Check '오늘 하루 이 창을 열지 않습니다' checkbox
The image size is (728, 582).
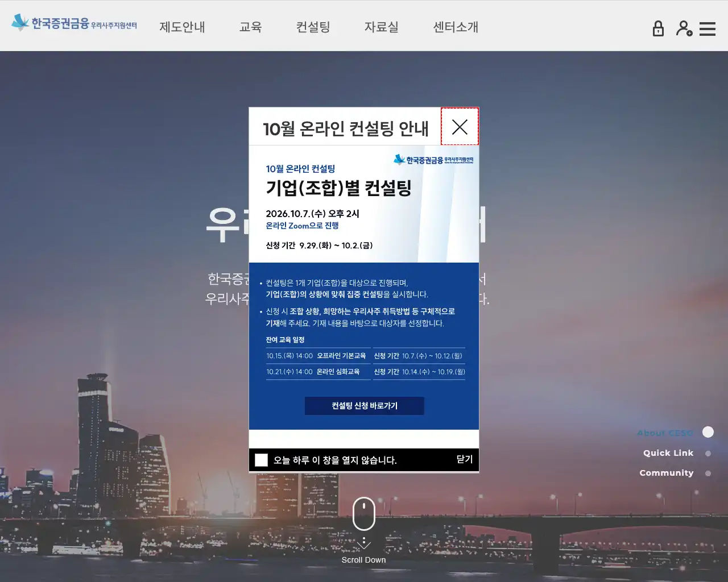click(x=262, y=460)
